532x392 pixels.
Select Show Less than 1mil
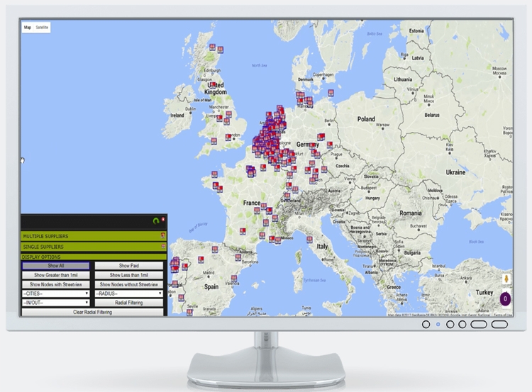129,275
